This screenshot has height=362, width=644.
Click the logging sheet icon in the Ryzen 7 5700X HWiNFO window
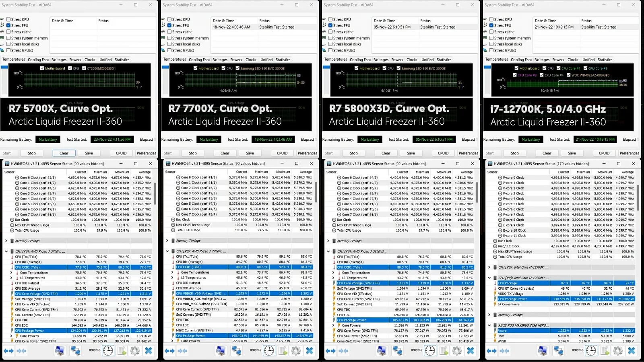tap(122, 351)
